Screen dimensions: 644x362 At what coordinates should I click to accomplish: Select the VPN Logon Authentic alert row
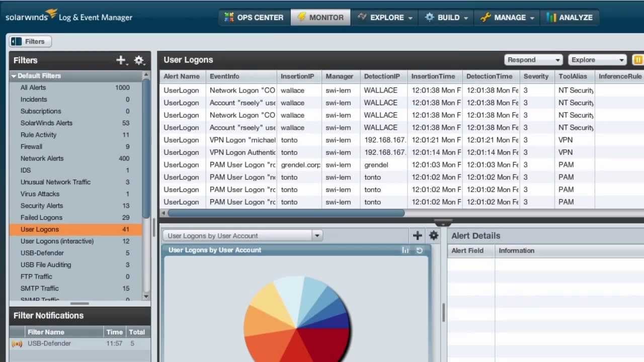(x=401, y=152)
